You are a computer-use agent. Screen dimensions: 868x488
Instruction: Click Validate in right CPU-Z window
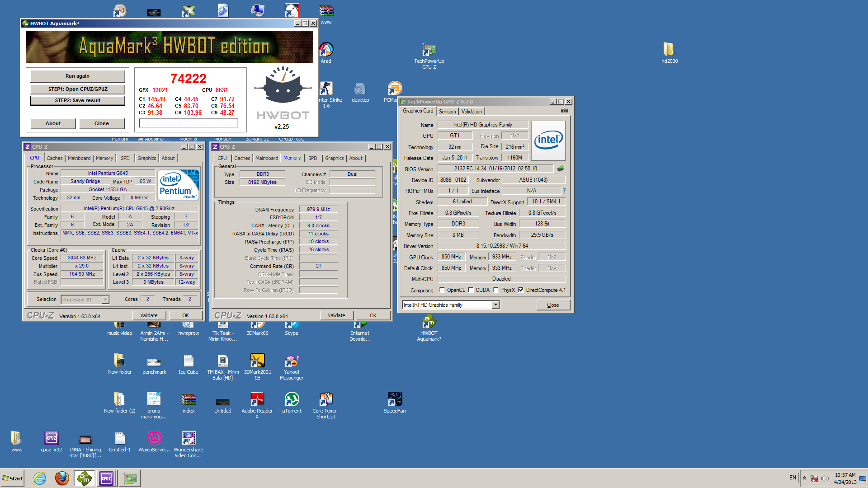336,315
